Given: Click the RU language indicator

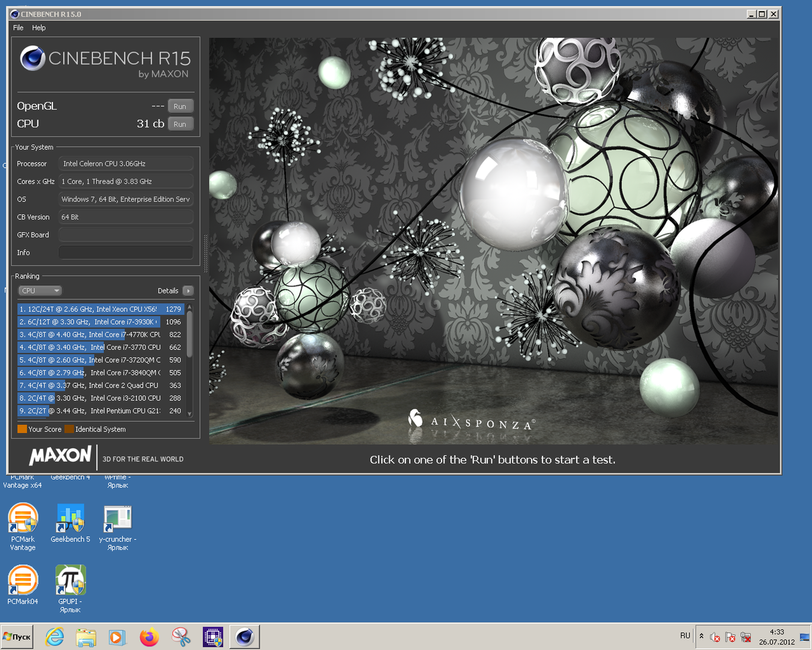Looking at the screenshot, I should (x=685, y=636).
